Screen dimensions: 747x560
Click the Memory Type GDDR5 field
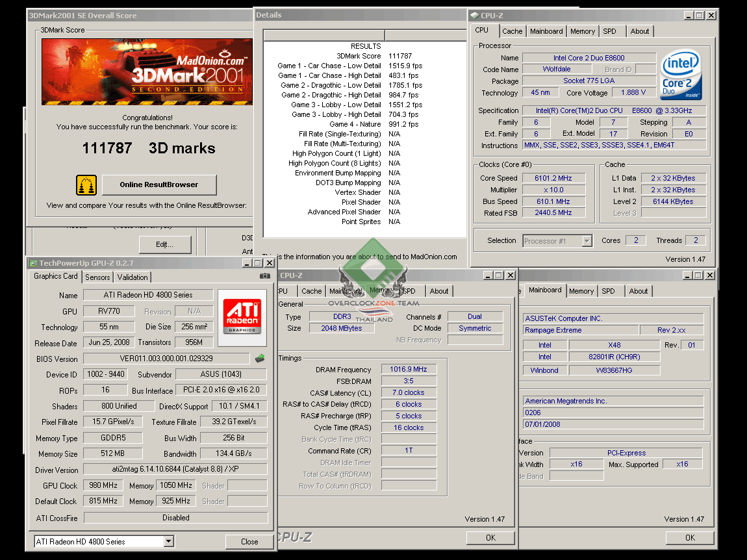(113, 437)
